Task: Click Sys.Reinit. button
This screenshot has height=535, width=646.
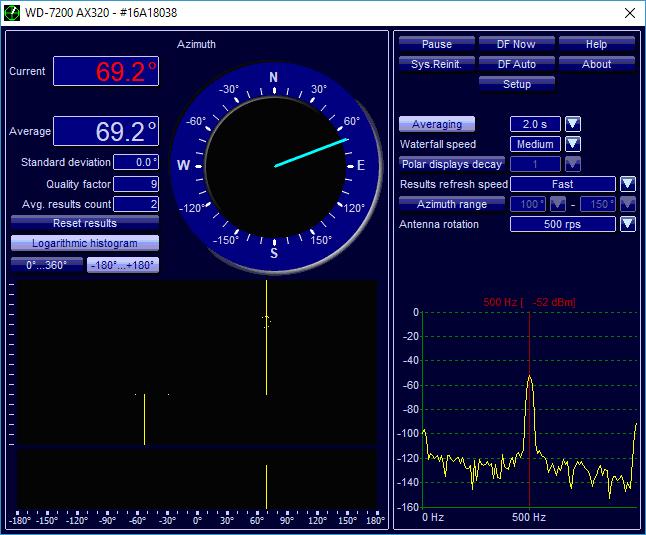Action: coord(437,64)
